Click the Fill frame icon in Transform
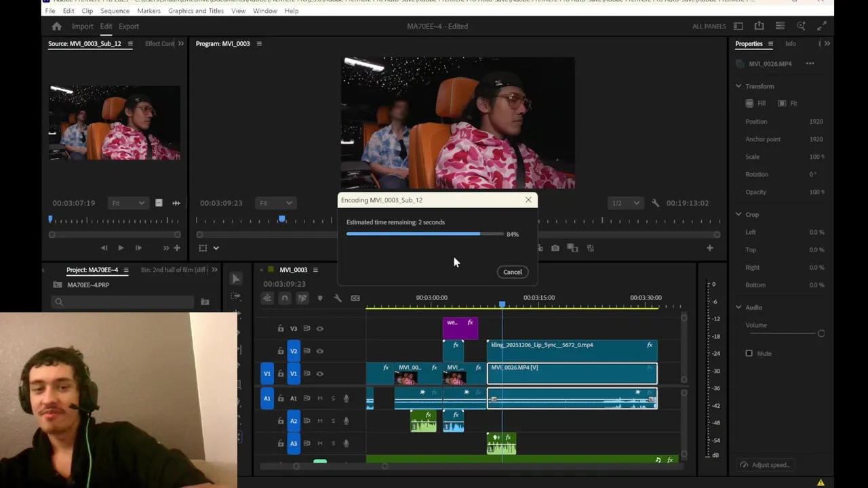868x488 pixels. click(x=749, y=103)
